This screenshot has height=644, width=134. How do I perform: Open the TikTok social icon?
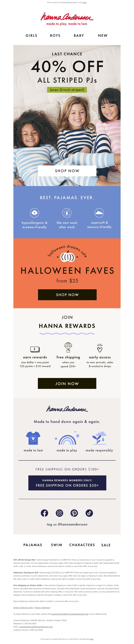coord(89,513)
